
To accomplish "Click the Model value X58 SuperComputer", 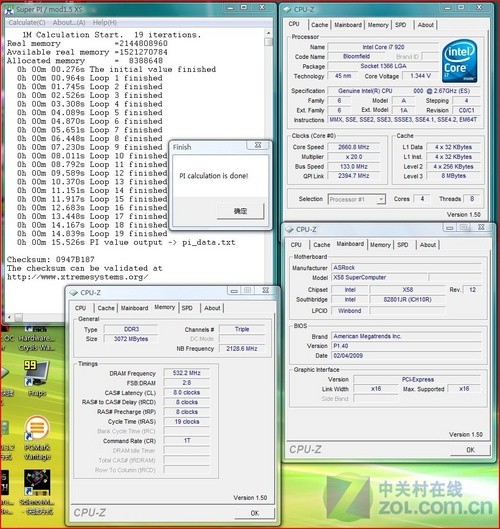I will 380,277.
